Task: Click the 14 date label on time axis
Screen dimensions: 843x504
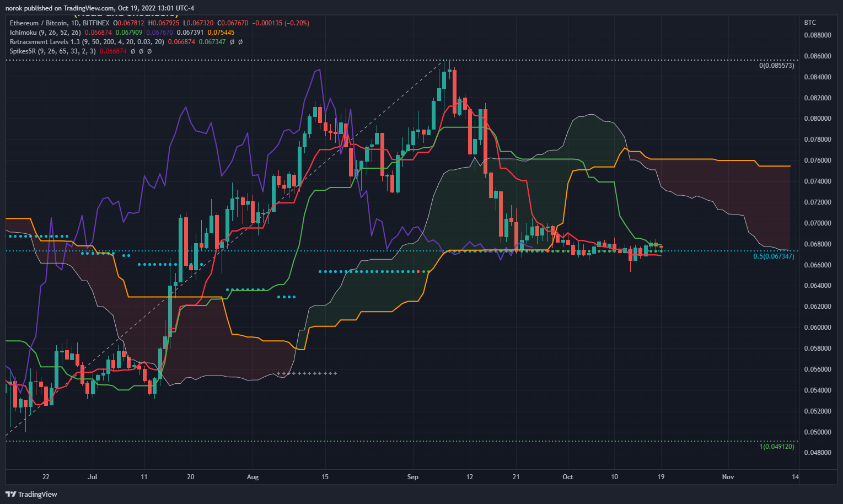Action: [796, 477]
